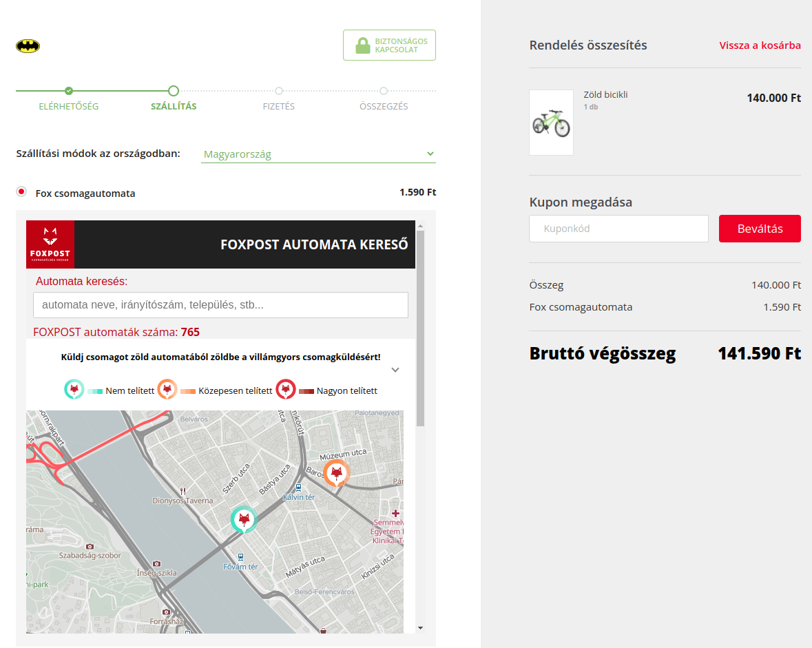Viewport: 812px width, 648px height.
Task: Click the Forrásház camera map icon
Action: pos(166,612)
